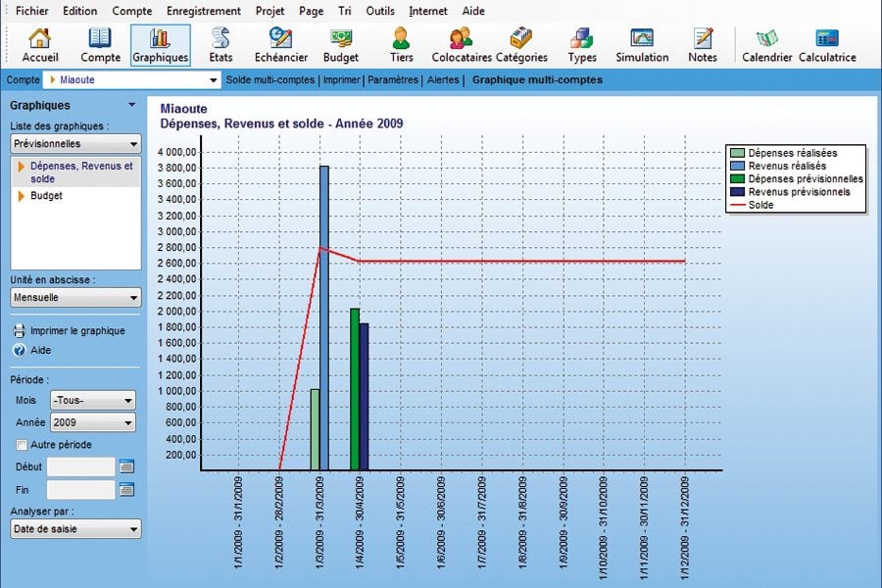
Task: Open the Tri menu
Action: 345,11
